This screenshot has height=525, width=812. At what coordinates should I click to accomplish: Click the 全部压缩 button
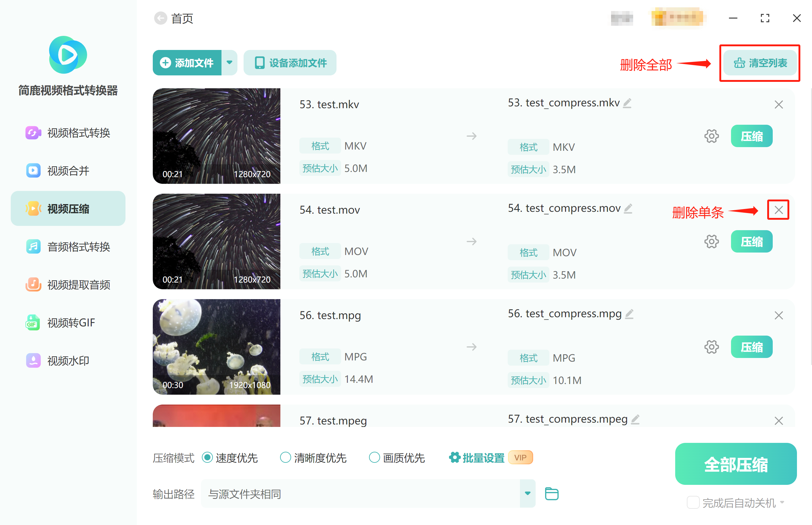[x=736, y=464]
